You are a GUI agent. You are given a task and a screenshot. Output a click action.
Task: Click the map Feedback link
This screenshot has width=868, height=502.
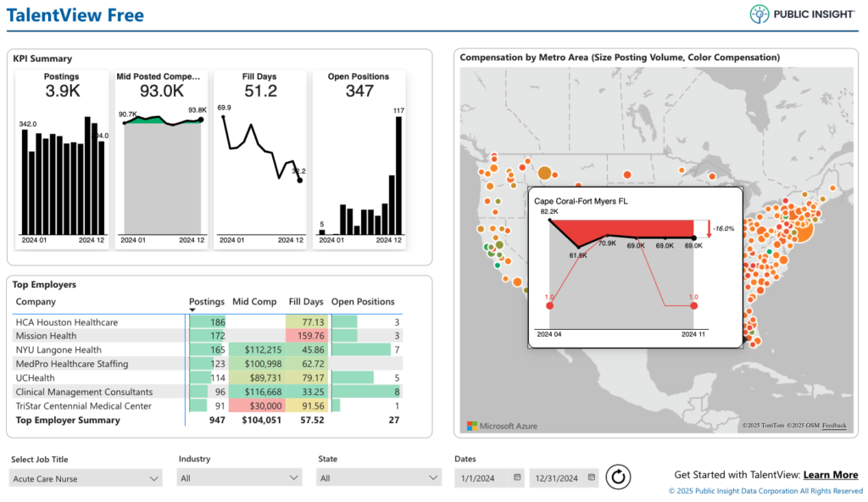(x=834, y=426)
